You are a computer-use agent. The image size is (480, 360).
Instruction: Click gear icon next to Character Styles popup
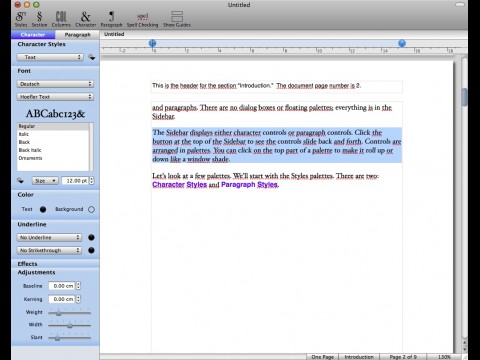pos(92,57)
